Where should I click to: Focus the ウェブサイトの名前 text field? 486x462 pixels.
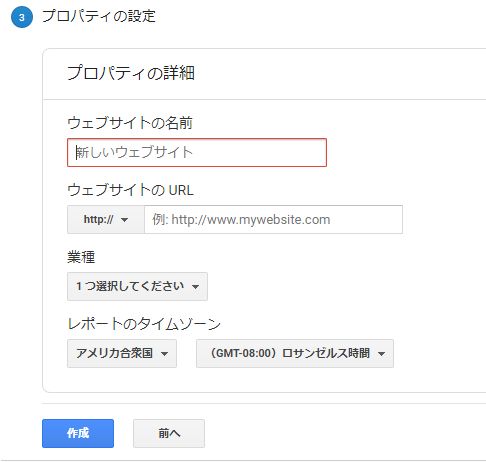[x=197, y=153]
